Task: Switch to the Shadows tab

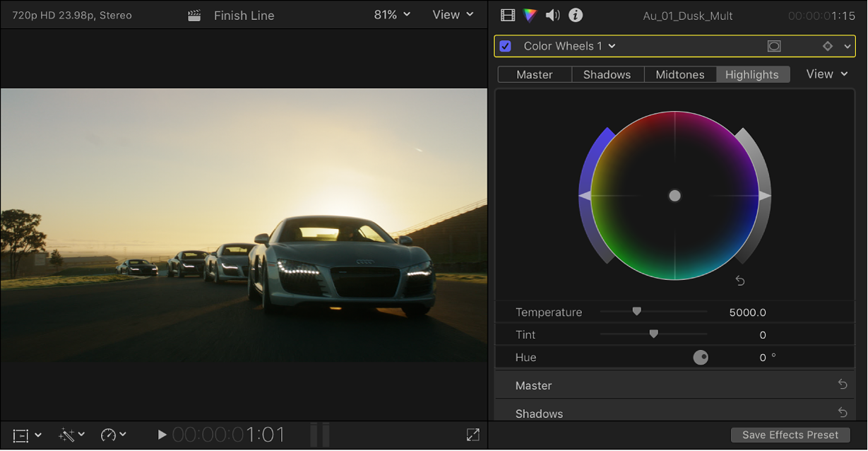Action: click(x=607, y=74)
